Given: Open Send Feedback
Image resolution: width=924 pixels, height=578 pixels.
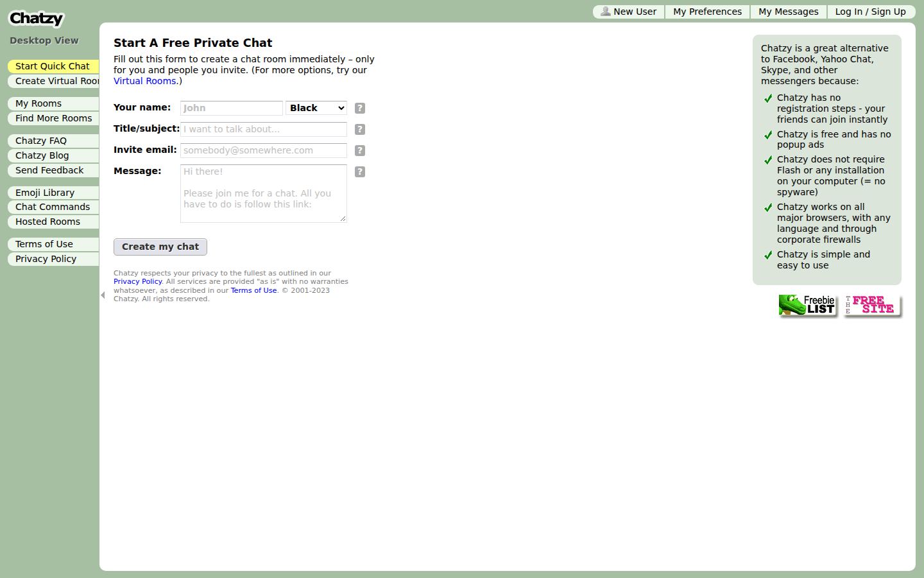Looking at the screenshot, I should click(53, 170).
